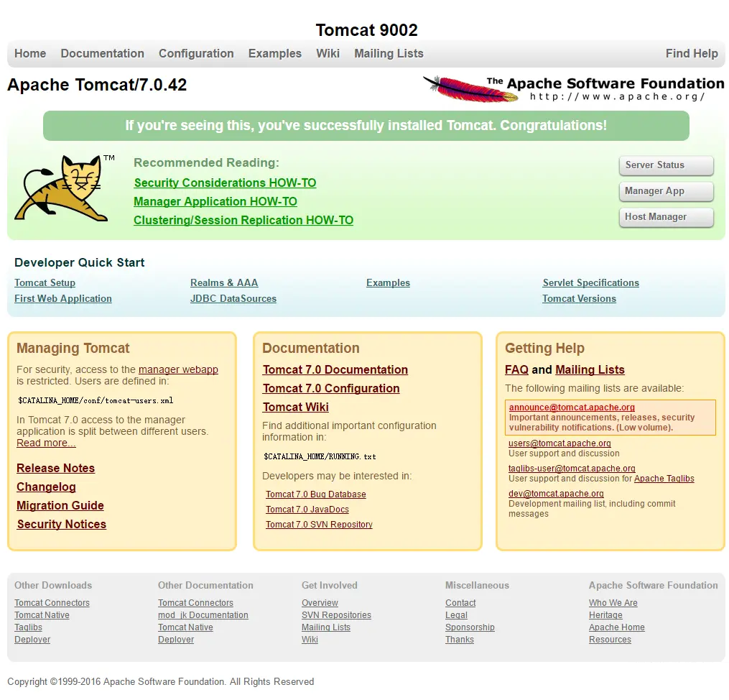This screenshot has height=700, width=729.
Task: Open the Thanks footer link
Action: click(x=460, y=640)
